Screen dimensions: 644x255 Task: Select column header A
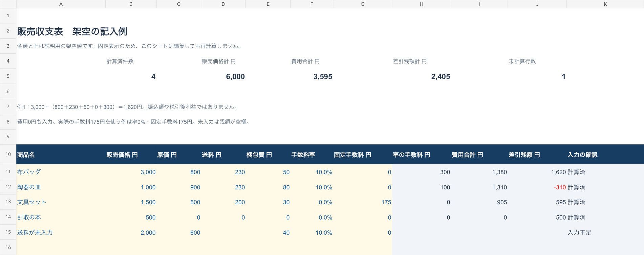click(x=61, y=4)
